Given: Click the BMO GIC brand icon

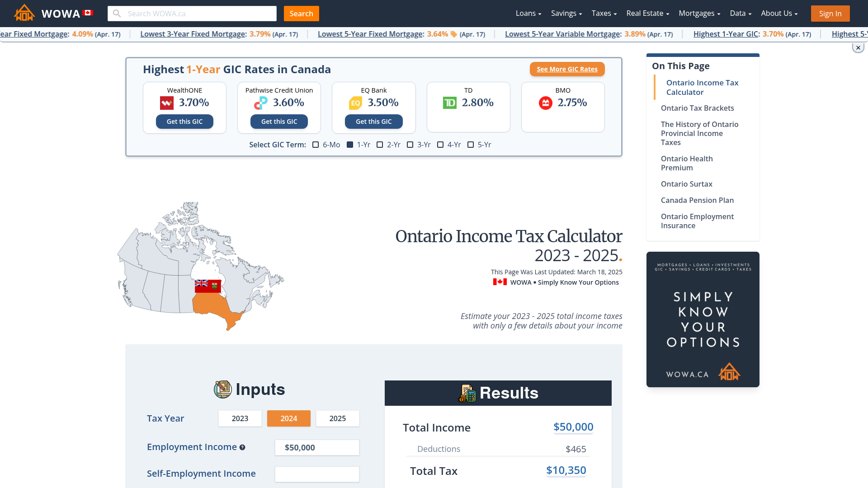Looking at the screenshot, I should (546, 103).
